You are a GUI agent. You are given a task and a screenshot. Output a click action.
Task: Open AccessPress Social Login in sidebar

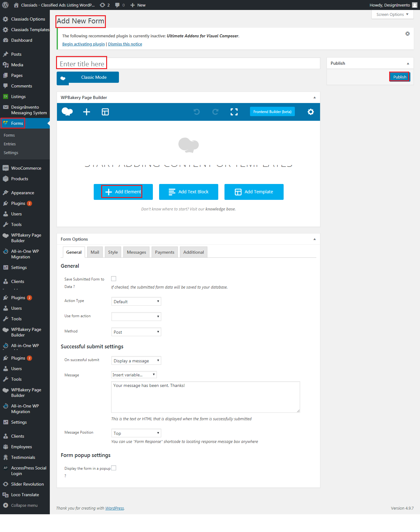25,471
